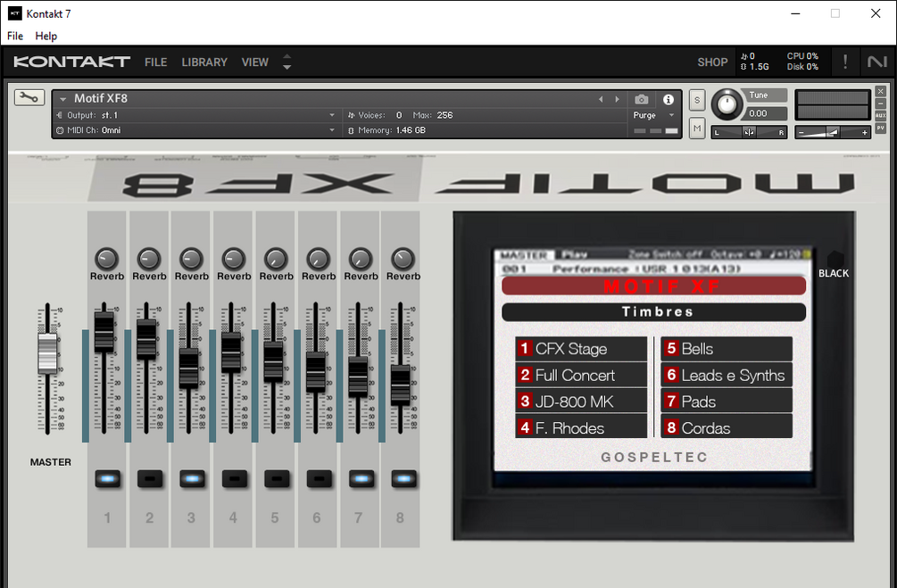Screen dimensions: 897x588
Task: Click the channel 4 volume fader
Action: pos(231,353)
